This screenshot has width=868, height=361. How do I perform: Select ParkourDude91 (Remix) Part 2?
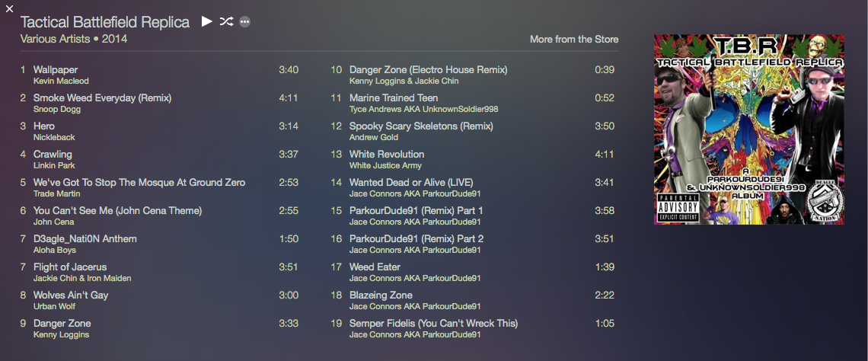tap(416, 239)
